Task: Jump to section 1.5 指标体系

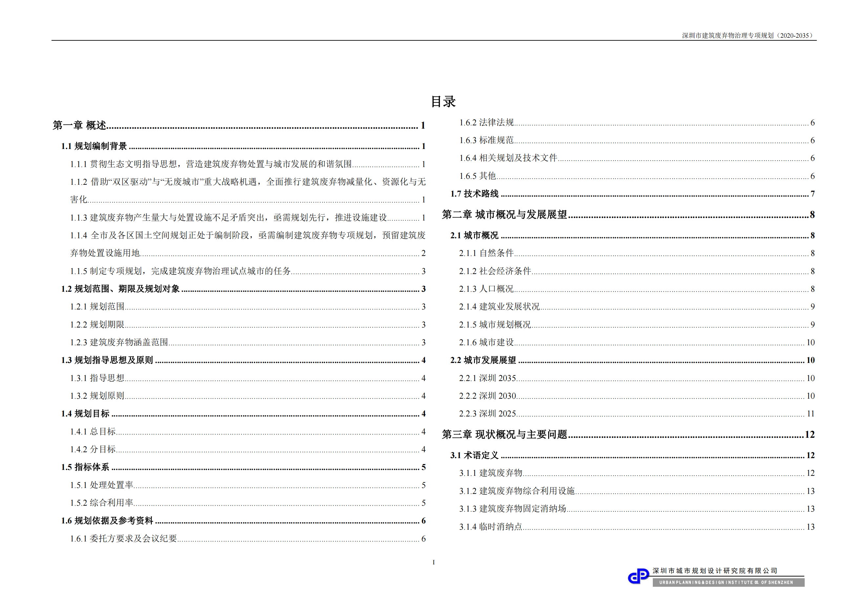Action: (243, 467)
